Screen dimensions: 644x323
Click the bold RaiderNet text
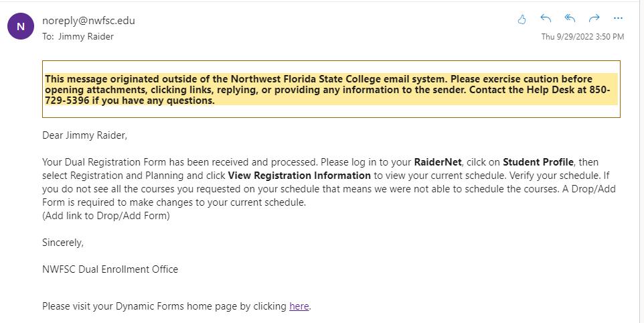tap(438, 161)
